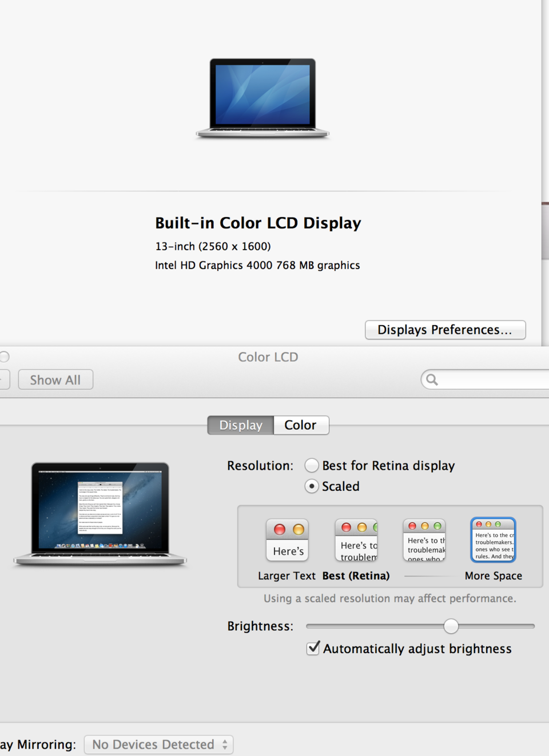Choose the Best (Retina) scaling icon
The image size is (549, 756).
(x=356, y=540)
